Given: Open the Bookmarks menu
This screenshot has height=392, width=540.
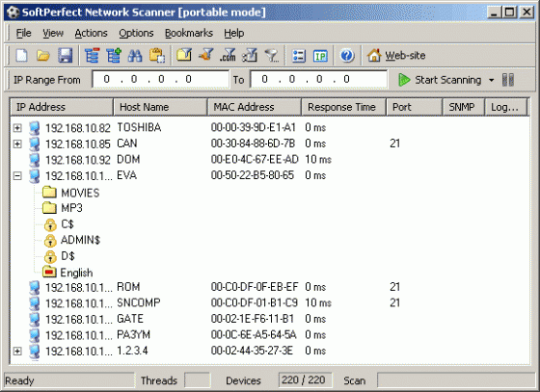Looking at the screenshot, I should [x=189, y=33].
